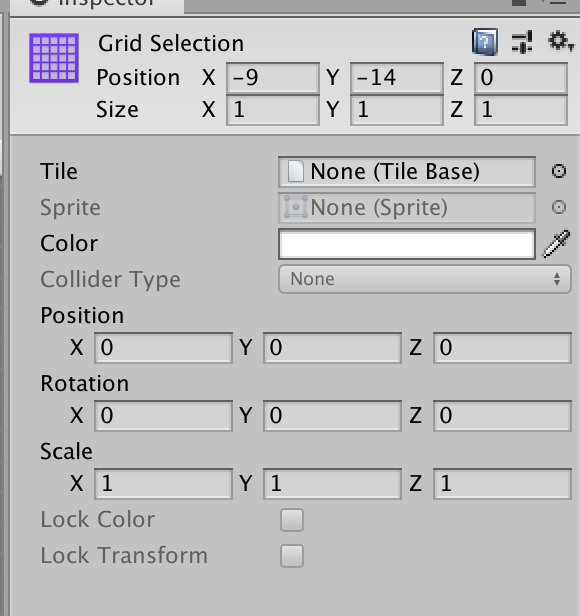Click the Size Z field
Screen dimensions: 580x616
[521, 110]
